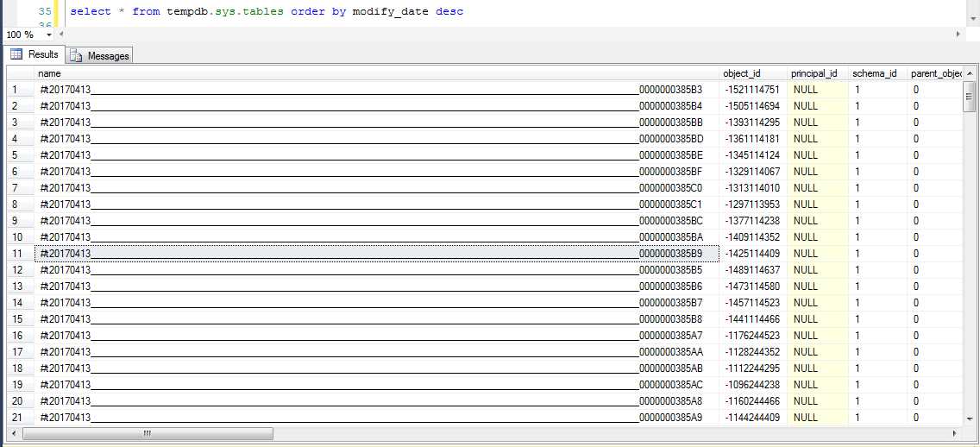
Task: Click object_id value -1473114580
Action: 753,286
